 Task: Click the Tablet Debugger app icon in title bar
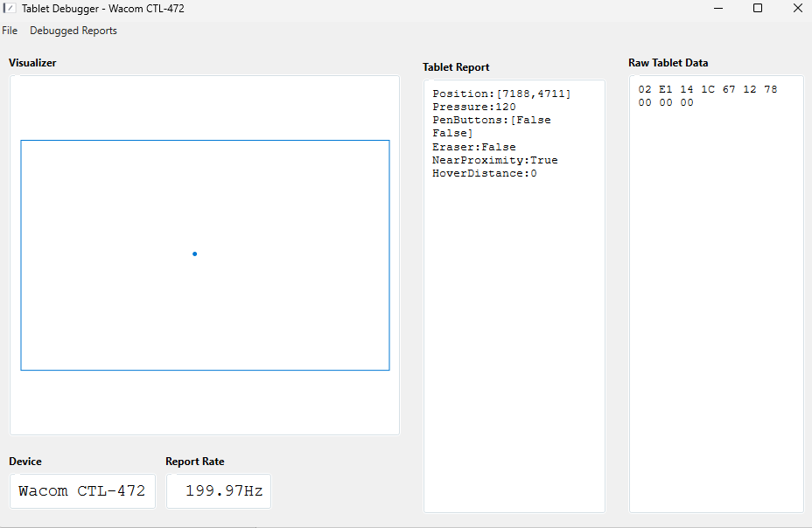pos(9,8)
